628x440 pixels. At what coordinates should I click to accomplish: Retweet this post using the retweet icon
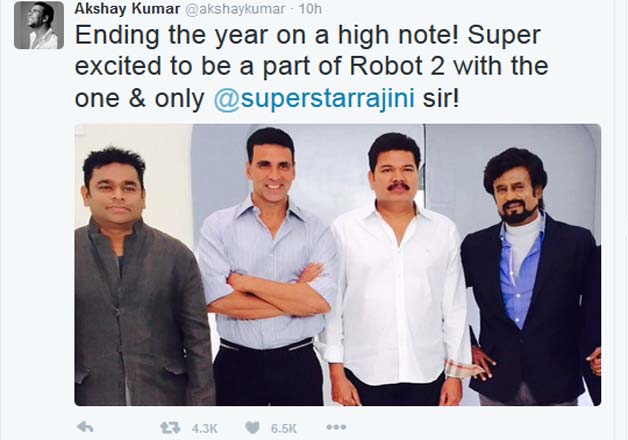[170, 428]
